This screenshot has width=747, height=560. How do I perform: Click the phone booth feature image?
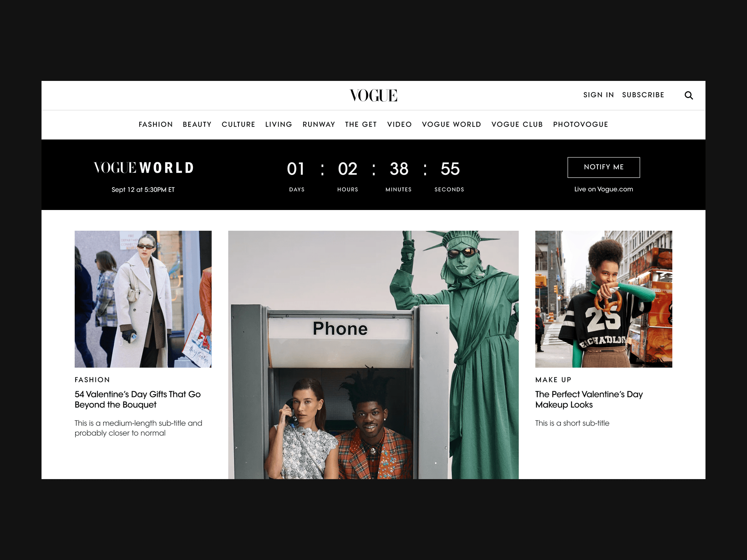point(373,355)
